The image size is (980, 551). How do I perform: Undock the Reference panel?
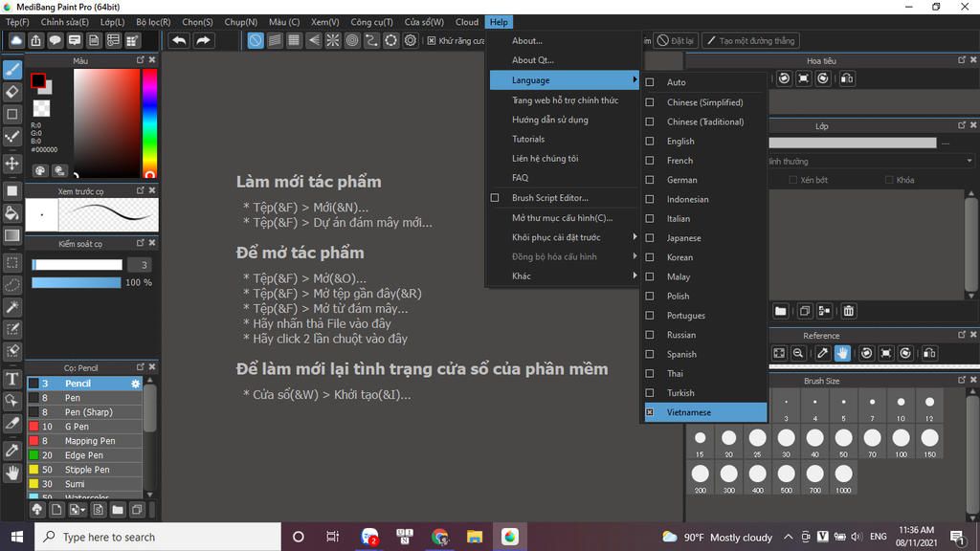pos(961,335)
